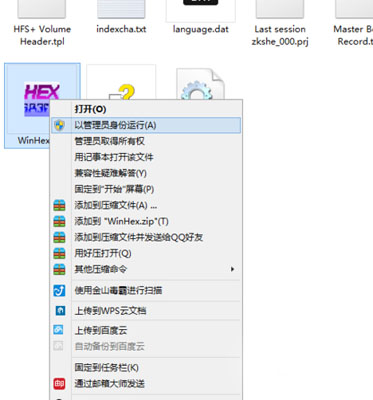The height and width of the screenshot is (400, 373).
Task: Select Master Boot Record file
Action: (353, 23)
